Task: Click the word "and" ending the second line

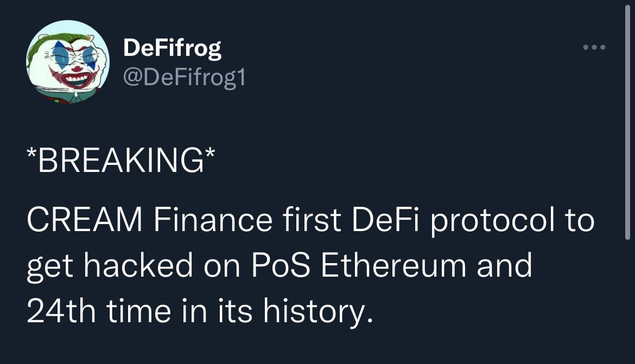Action: (504, 266)
